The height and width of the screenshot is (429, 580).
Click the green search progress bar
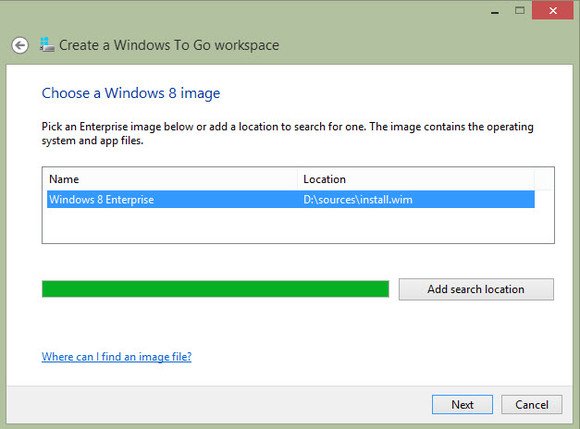(x=215, y=289)
